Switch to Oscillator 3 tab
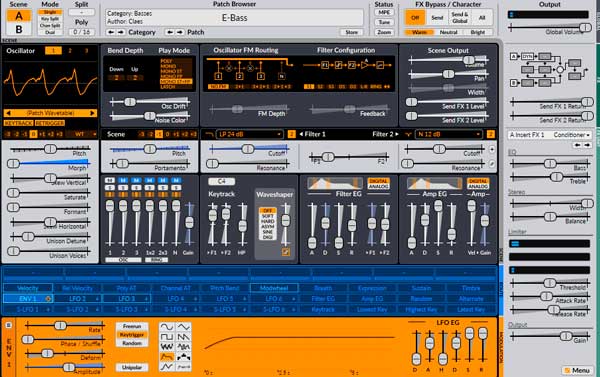This screenshot has height=377, width=600. coord(86,51)
